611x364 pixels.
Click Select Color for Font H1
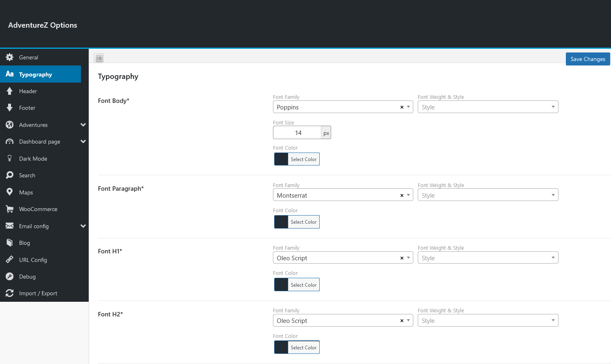(303, 285)
